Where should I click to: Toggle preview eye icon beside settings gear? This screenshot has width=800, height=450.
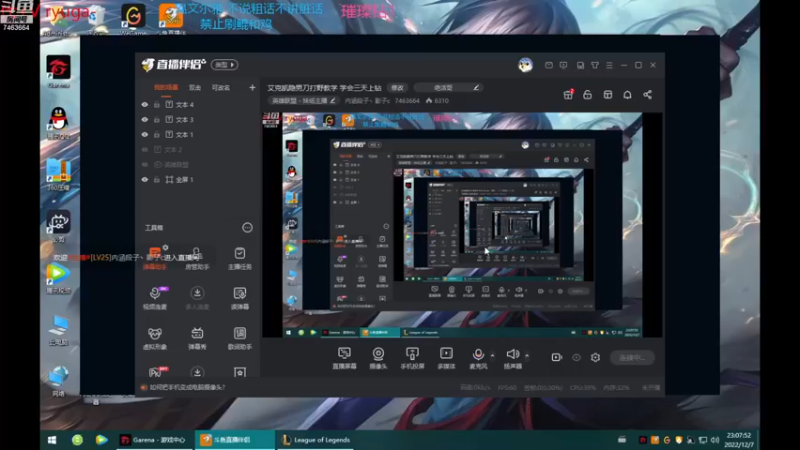[576, 358]
